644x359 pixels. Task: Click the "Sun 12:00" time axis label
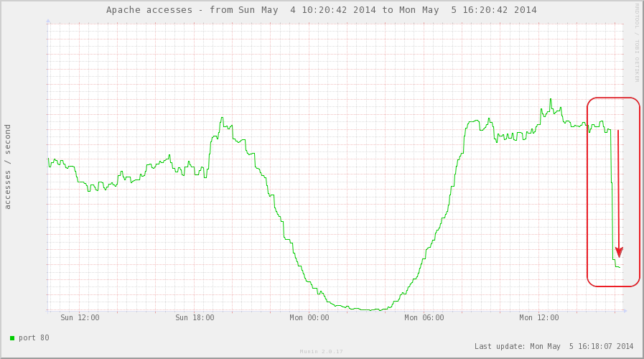click(80, 317)
